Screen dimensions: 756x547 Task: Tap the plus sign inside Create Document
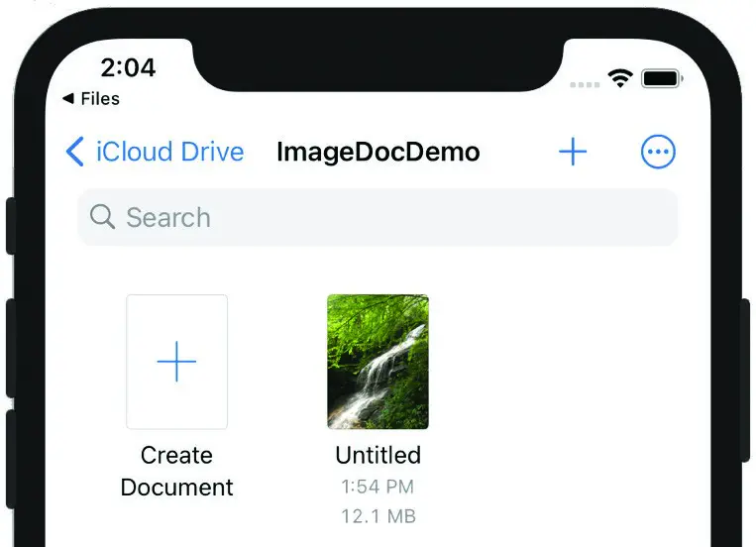(x=177, y=362)
